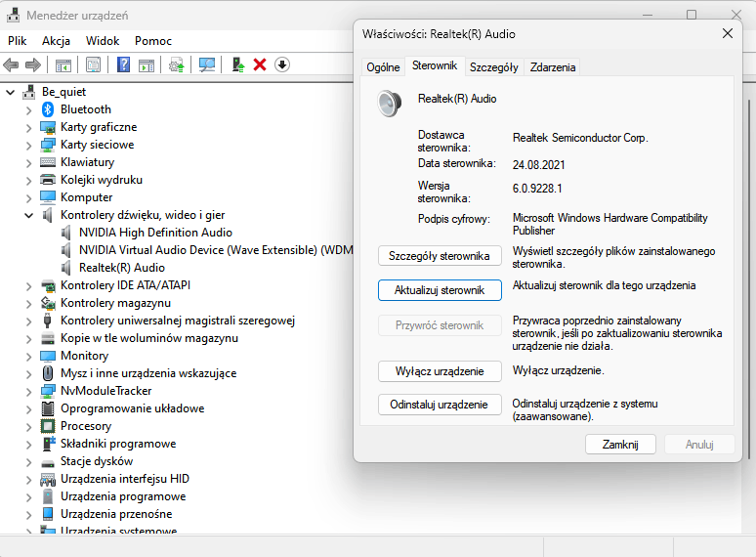The height and width of the screenshot is (557, 756).
Task: Click the Oprogramowanie układowe icon
Action: (48, 408)
